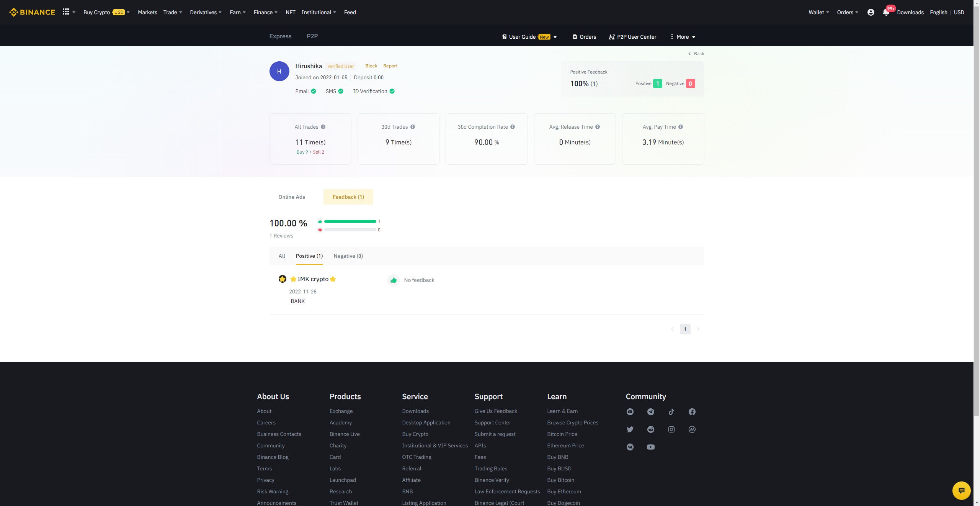Open the TikTok community icon

point(671,412)
